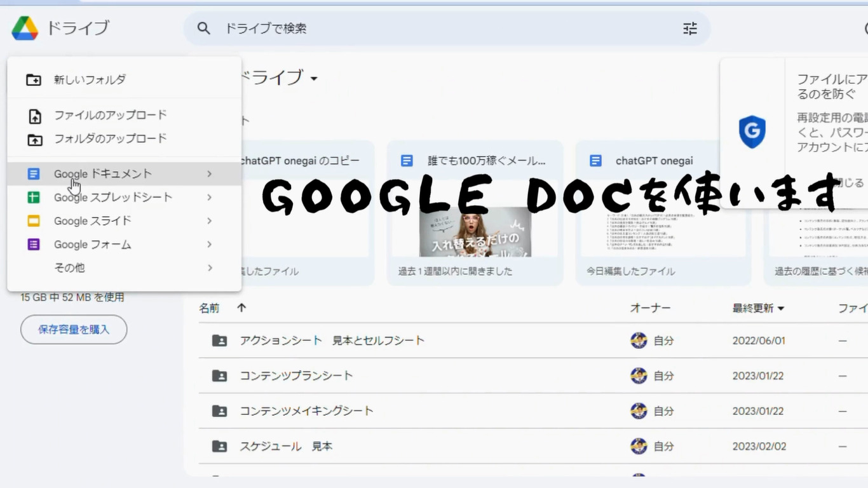Open コンテンツメイキングシート folder name
Screen dimensions: 868x488
pos(306,411)
